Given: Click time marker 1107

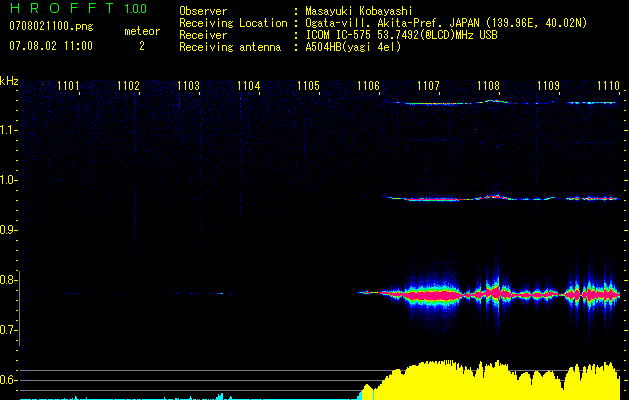Looking at the screenshot, I should click(x=428, y=85).
